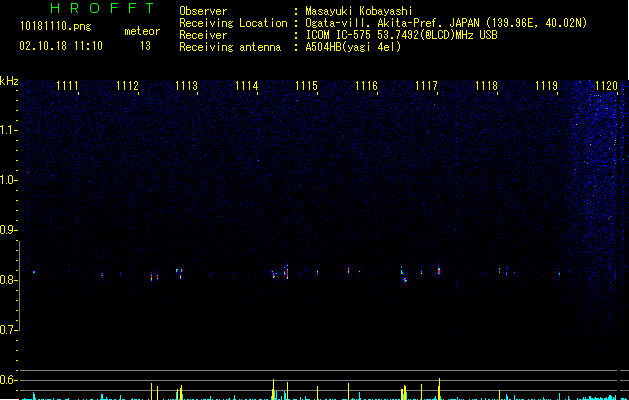Click the 1.1 kHz axis label
This screenshot has width=629, height=400.
pos(9,130)
